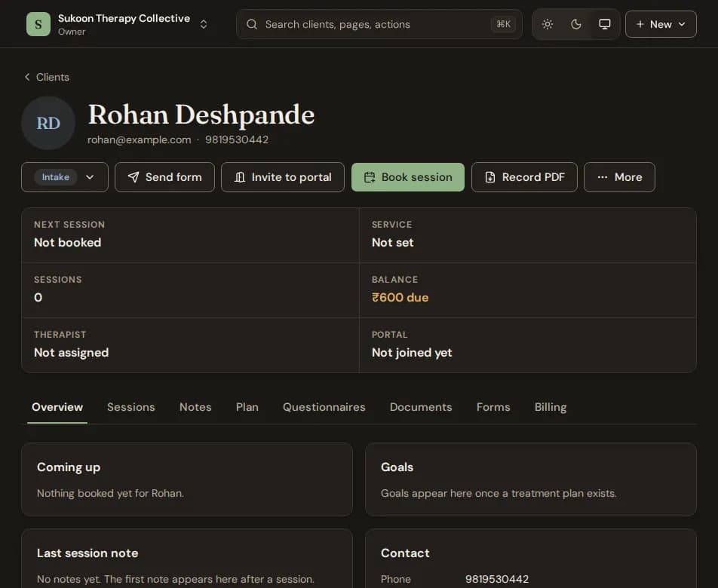Screen dimensions: 718x588
Task: Focus the search clients, pages, actions field
Action: (379, 24)
